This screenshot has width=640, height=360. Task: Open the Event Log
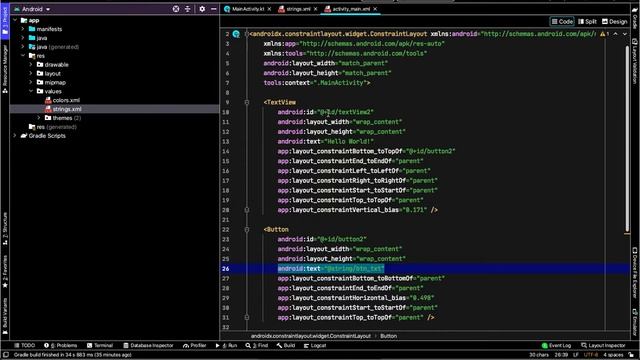pos(556,345)
